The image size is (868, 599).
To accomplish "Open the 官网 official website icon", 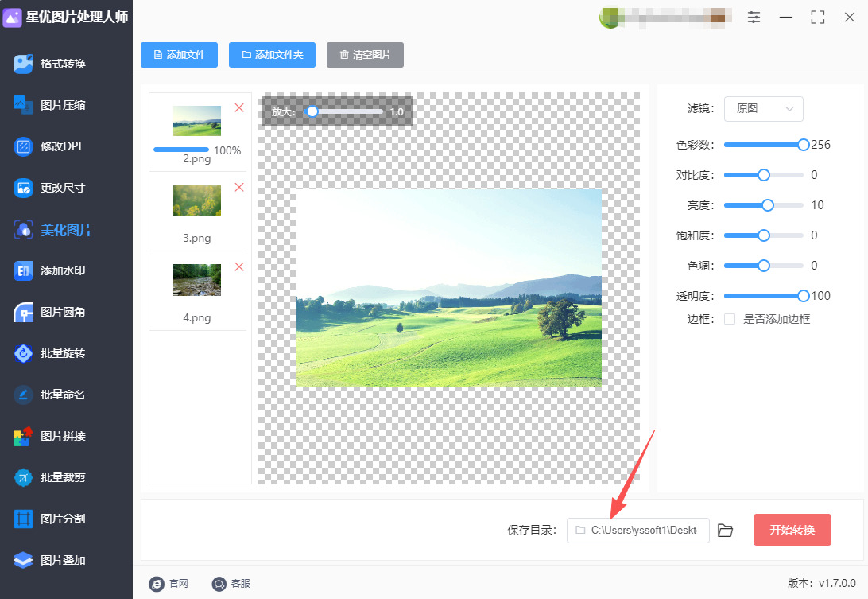I will coord(157,584).
